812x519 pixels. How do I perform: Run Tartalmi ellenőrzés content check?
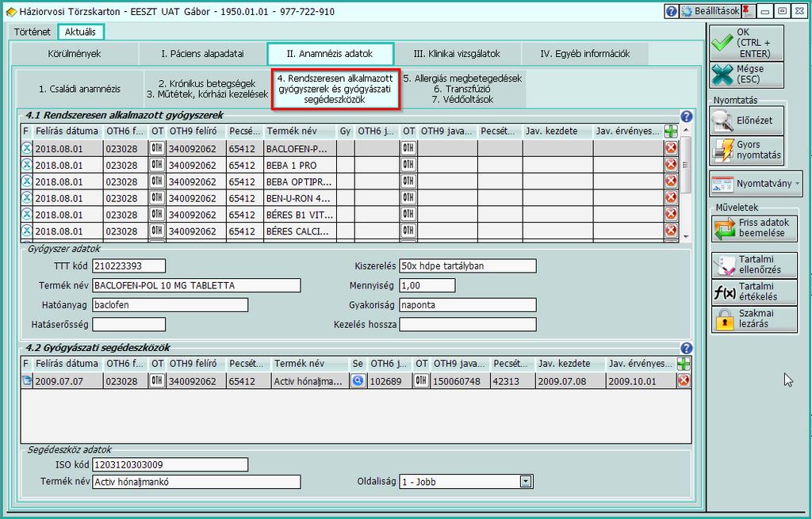click(x=754, y=265)
